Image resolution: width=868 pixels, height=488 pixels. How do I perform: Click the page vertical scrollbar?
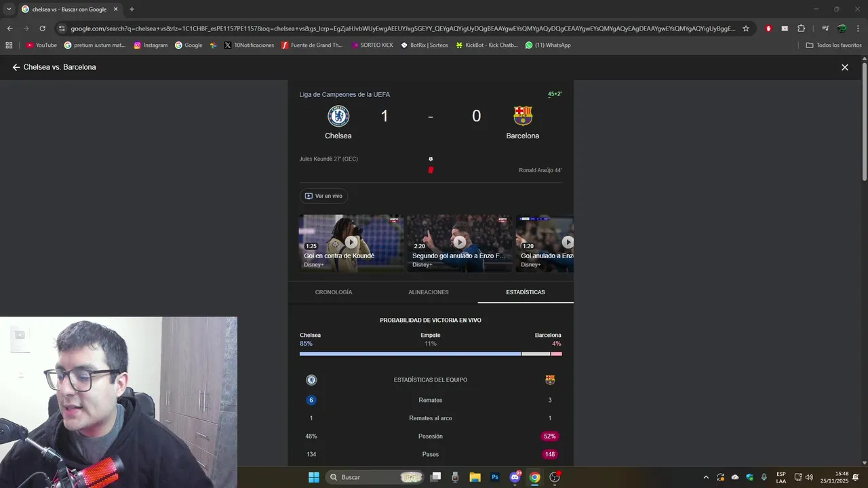tap(865, 122)
